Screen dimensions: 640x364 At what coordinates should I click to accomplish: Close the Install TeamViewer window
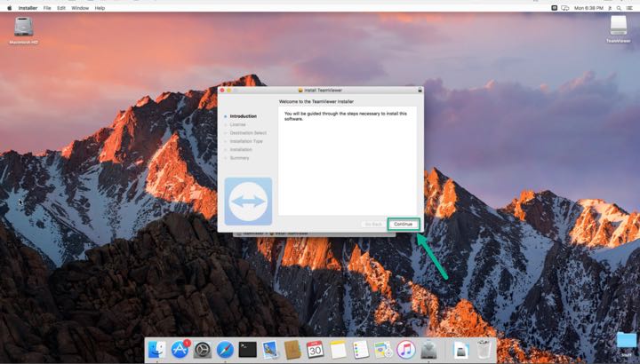click(x=222, y=90)
